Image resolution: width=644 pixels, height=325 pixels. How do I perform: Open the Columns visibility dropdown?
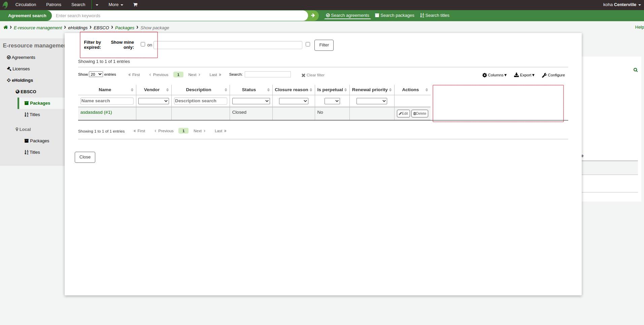[494, 75]
